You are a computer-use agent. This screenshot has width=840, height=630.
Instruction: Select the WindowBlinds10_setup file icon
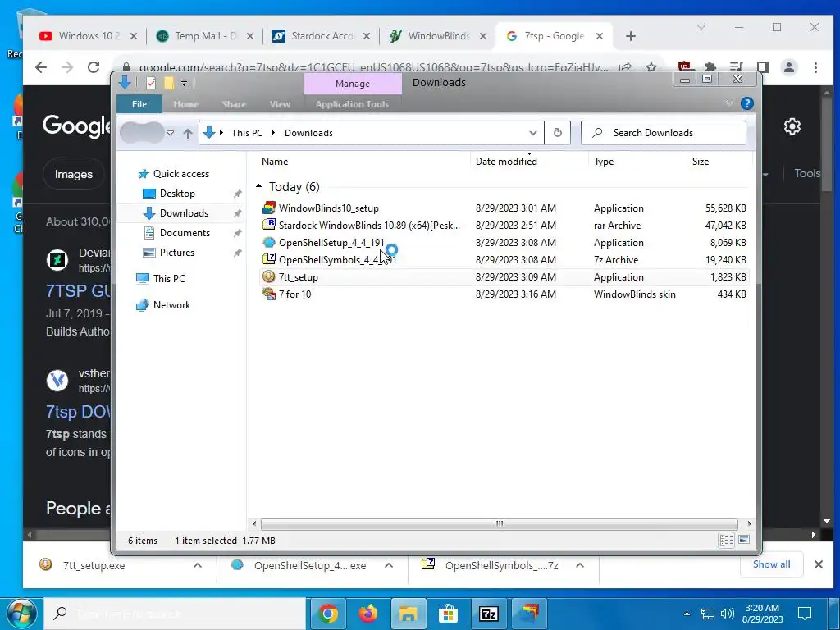pyautogui.click(x=269, y=208)
